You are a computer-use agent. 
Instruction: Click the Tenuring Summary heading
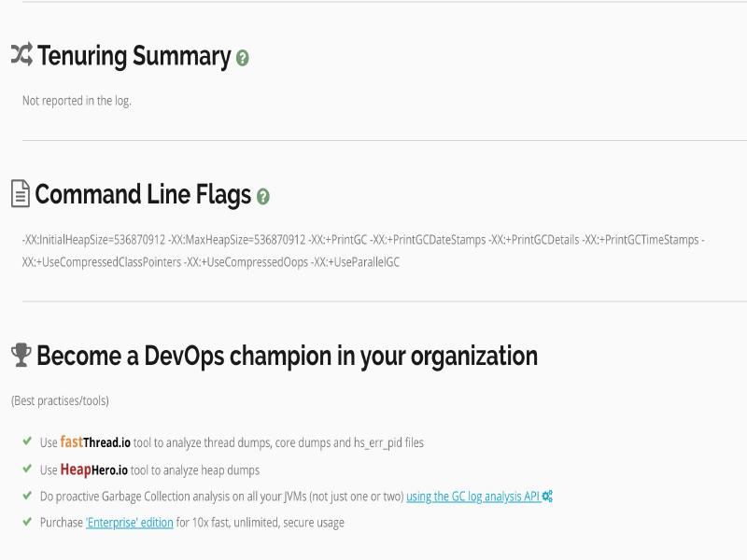pyautogui.click(x=134, y=56)
